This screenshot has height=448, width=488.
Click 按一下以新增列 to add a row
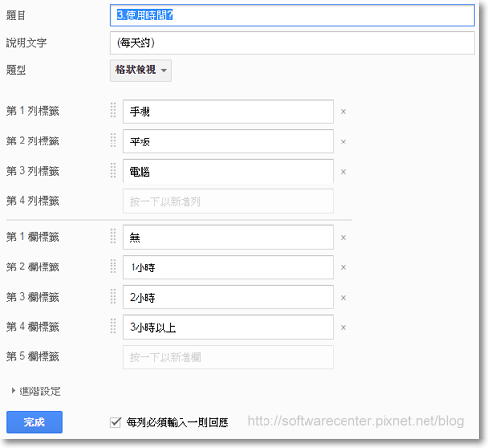point(228,201)
